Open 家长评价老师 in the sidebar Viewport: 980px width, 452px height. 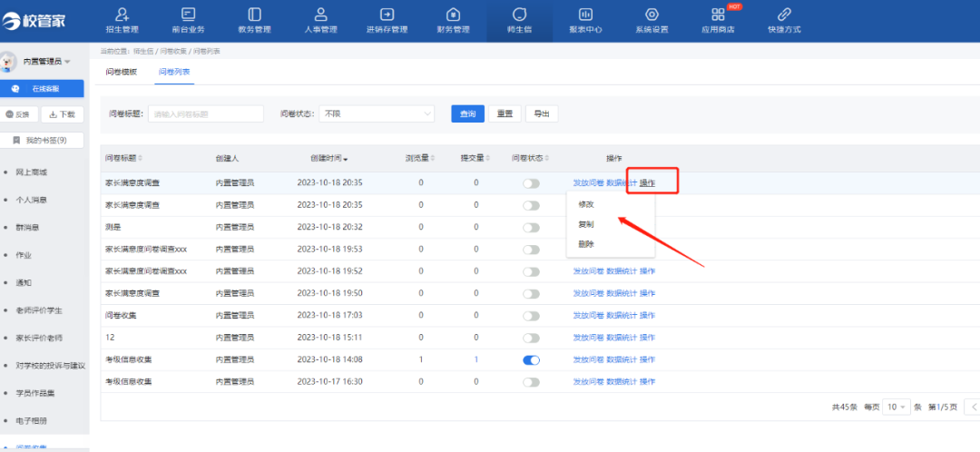(x=39, y=338)
